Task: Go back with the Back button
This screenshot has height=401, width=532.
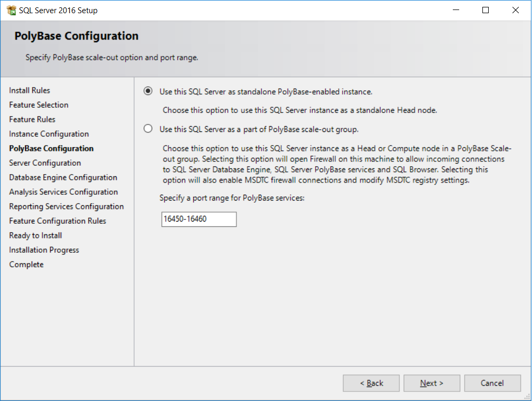Action: pyautogui.click(x=371, y=383)
